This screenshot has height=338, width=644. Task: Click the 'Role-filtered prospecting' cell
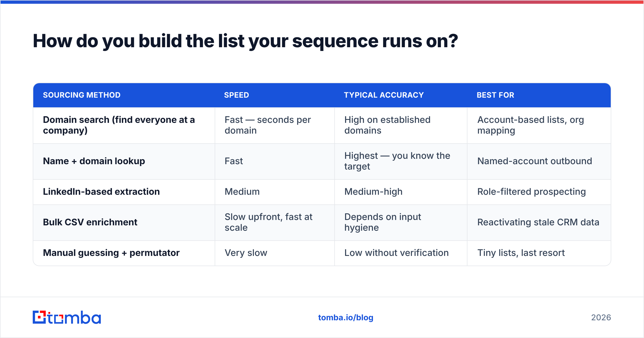pos(539,192)
